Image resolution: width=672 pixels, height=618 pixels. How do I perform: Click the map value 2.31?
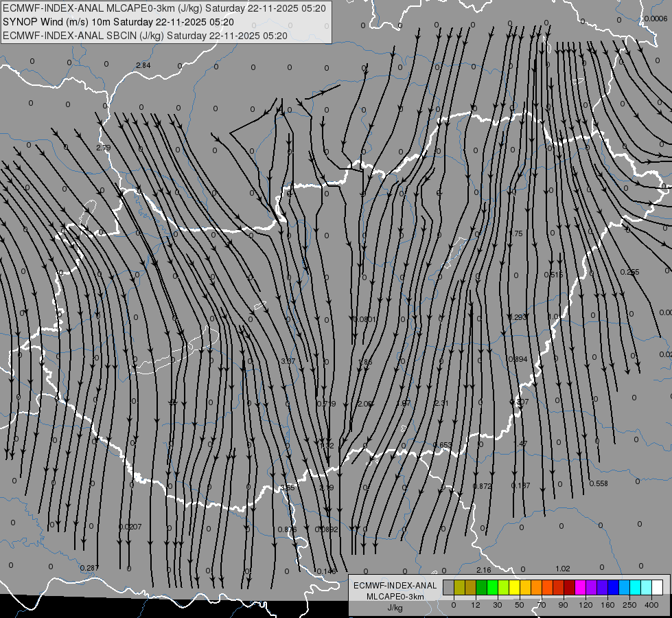click(x=441, y=402)
